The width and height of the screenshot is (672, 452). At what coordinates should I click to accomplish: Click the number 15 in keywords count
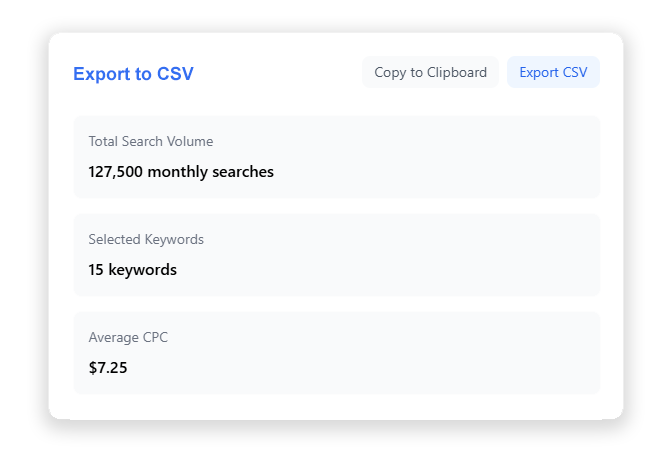point(96,270)
